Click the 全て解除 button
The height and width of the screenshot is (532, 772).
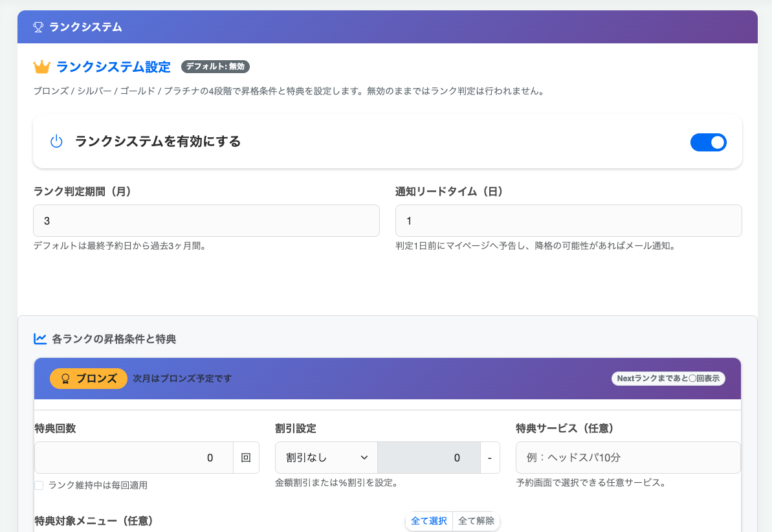click(x=476, y=521)
